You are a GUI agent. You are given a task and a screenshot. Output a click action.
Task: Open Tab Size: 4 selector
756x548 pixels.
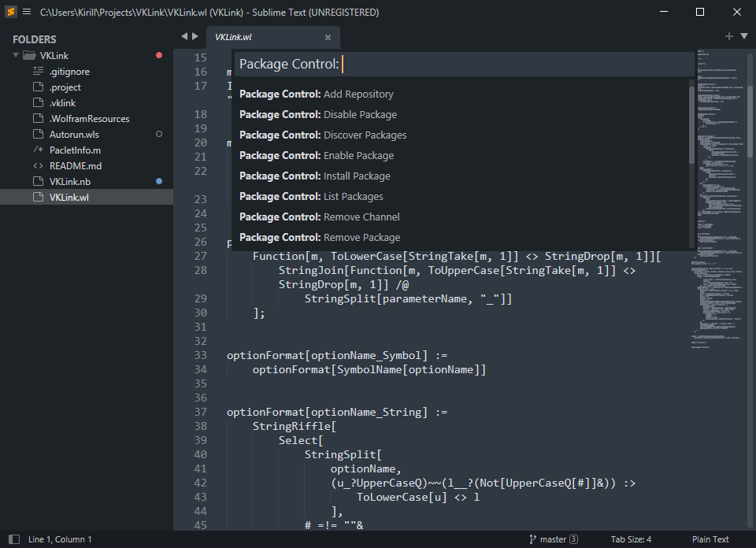(x=631, y=539)
